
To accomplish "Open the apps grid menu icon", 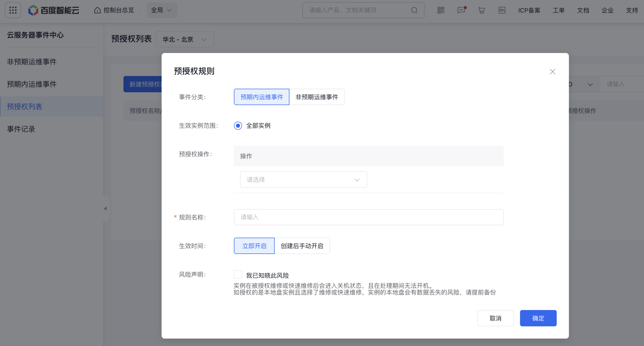I will tap(13, 10).
